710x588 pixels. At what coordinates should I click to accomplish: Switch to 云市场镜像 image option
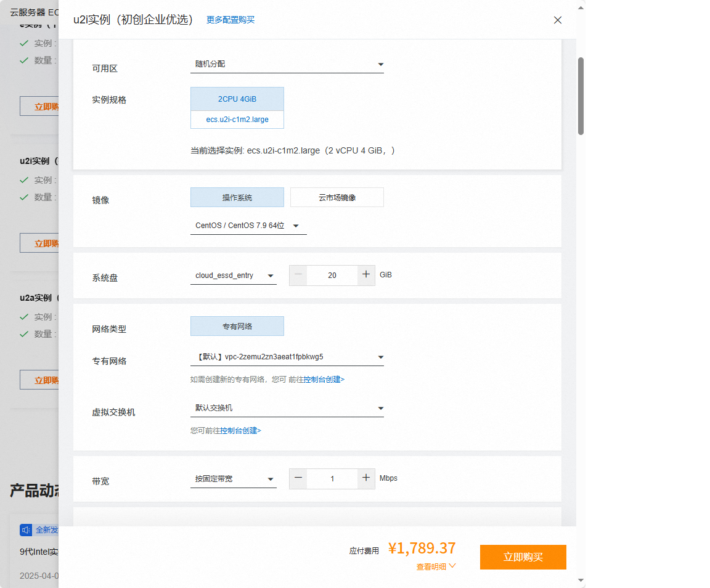[x=337, y=197]
